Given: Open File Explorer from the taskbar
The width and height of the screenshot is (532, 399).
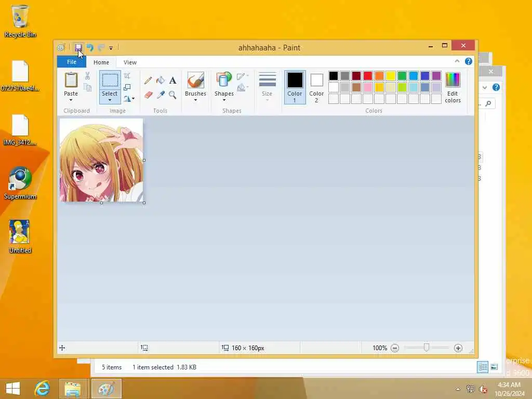Looking at the screenshot, I should tap(73, 389).
